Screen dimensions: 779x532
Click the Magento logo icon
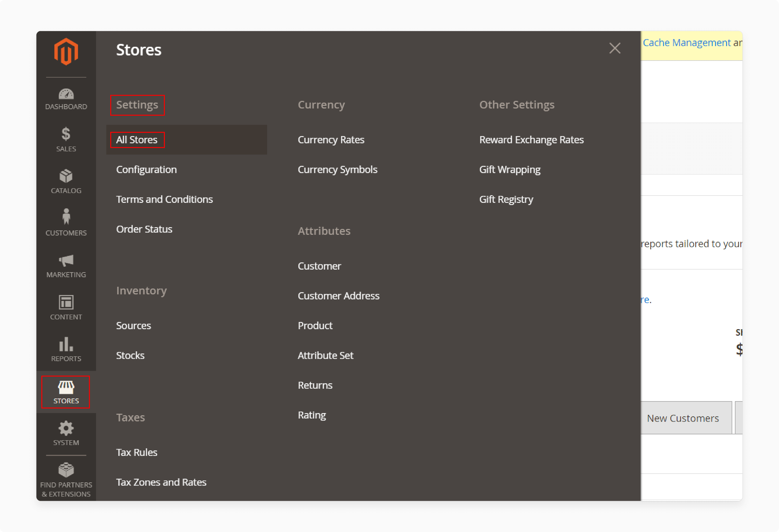pyautogui.click(x=66, y=52)
